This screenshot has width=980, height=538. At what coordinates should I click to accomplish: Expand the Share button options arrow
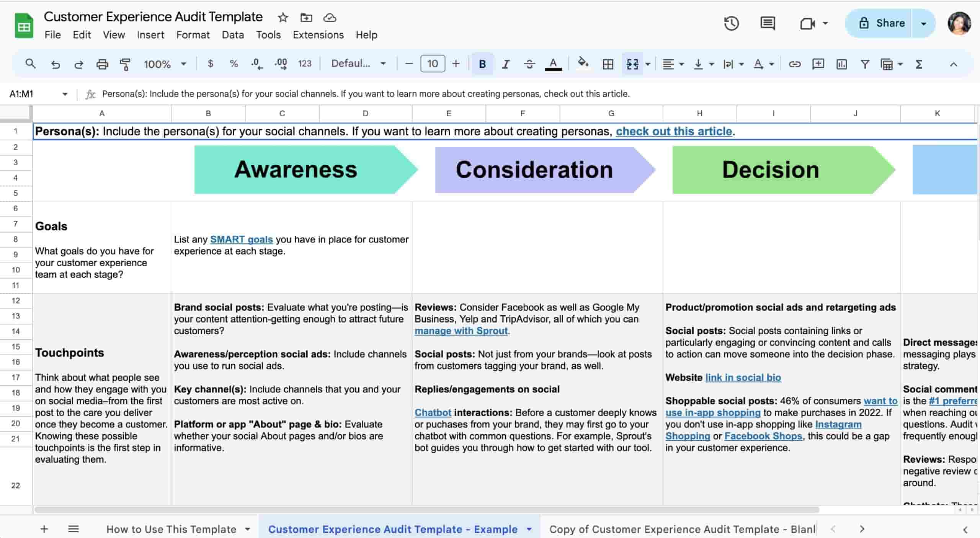coord(924,23)
